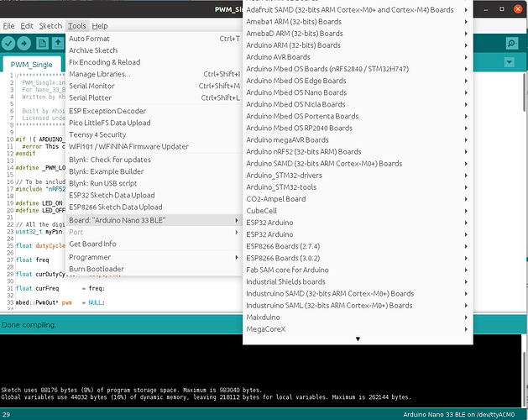Expand Arduino Mbed OS Nicla Boards
The width and height of the screenshot is (528, 420).
358,104
